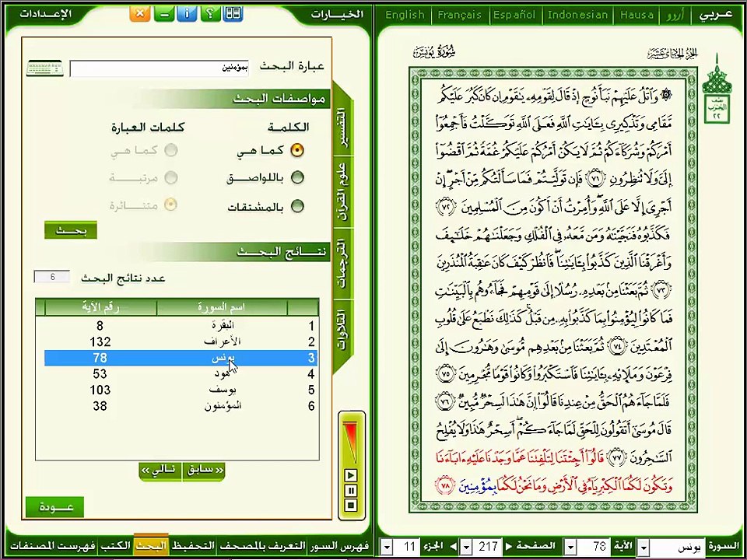Screen dimensions: 747x560
Task: Click the بحث search button
Action: point(71,230)
